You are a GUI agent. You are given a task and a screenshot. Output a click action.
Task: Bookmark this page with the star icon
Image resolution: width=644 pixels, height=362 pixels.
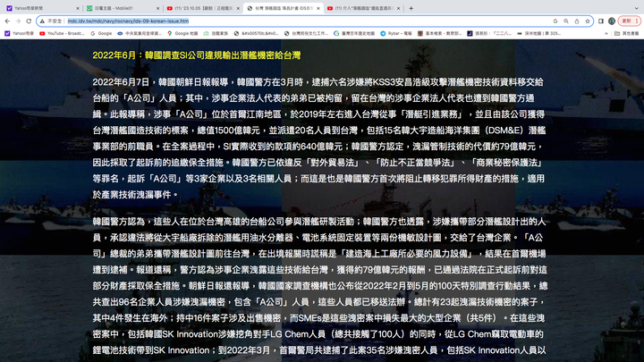(x=588, y=21)
